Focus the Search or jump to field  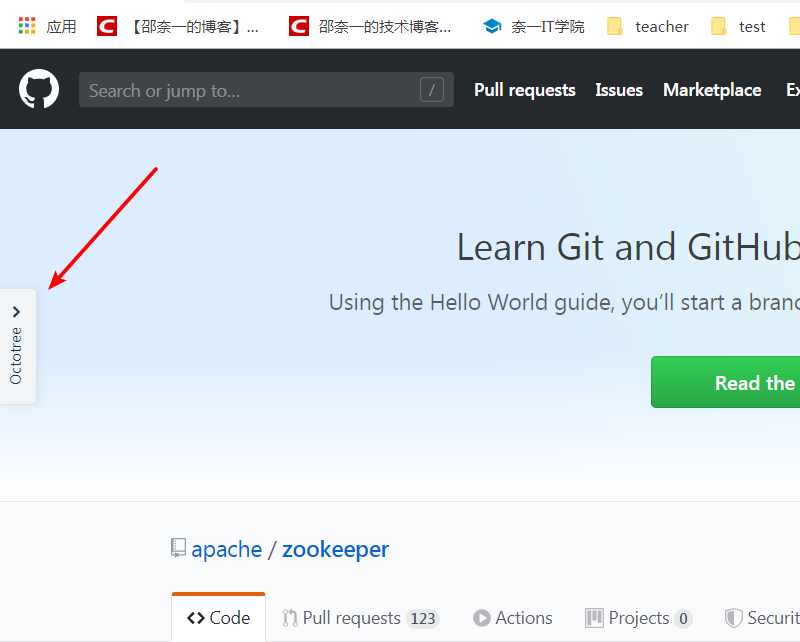pyautogui.click(x=266, y=90)
